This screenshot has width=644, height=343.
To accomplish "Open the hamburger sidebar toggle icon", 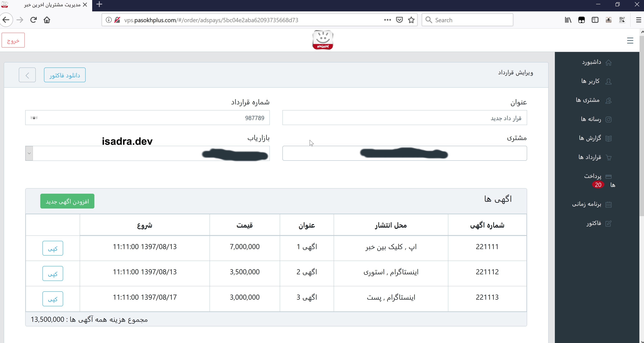I will click(x=630, y=40).
